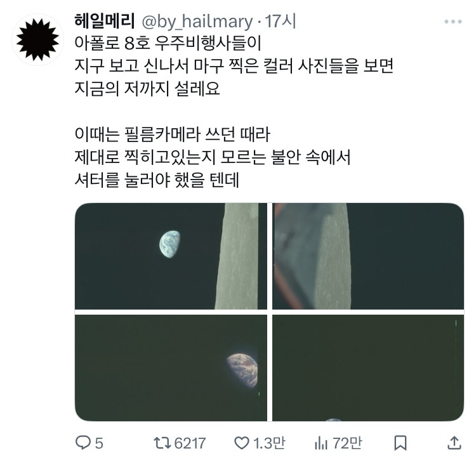This screenshot has height=465, width=476.
Task: Click the 72만 views count
Action: 347,443
